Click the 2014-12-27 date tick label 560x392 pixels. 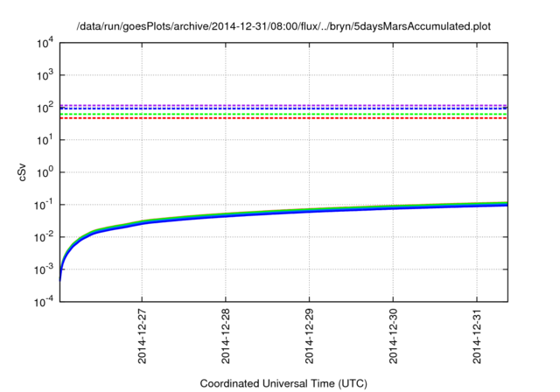[142, 336]
